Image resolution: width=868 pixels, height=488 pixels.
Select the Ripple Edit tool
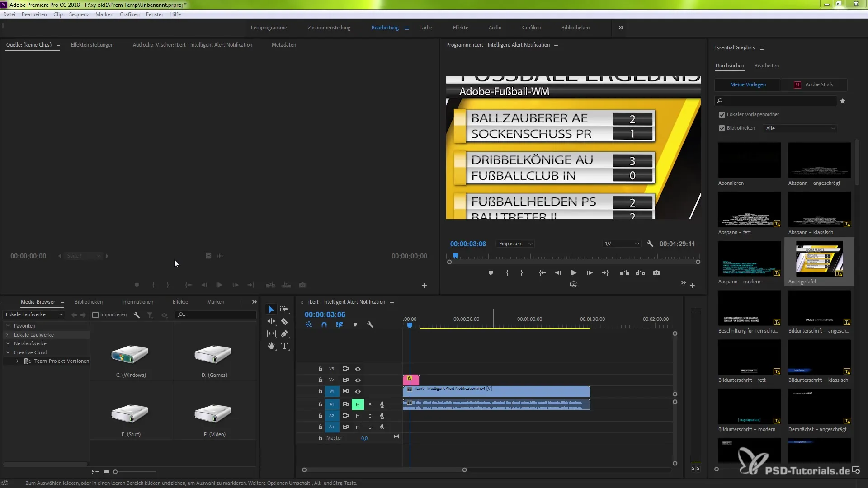point(271,321)
